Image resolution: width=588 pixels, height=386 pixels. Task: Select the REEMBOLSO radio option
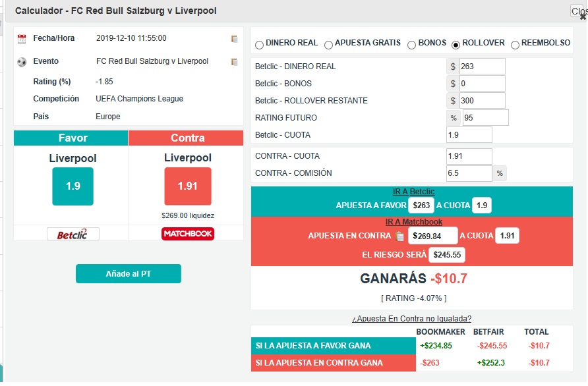(x=515, y=45)
